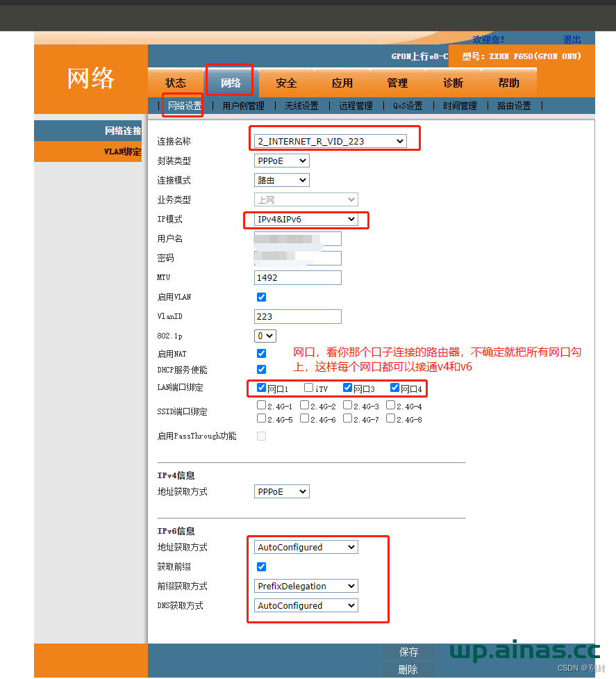616x679 pixels.
Task: Select QoS设置 from the submenu
Action: pyautogui.click(x=407, y=106)
